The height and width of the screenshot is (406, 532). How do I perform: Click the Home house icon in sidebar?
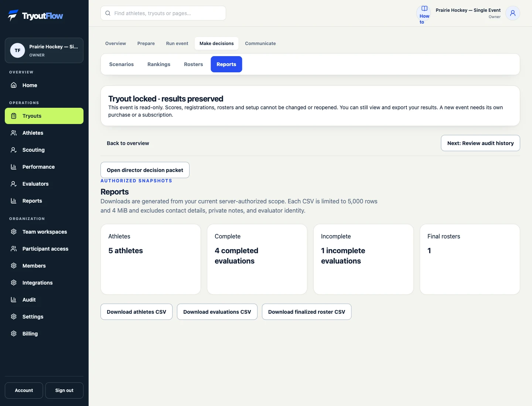[14, 85]
